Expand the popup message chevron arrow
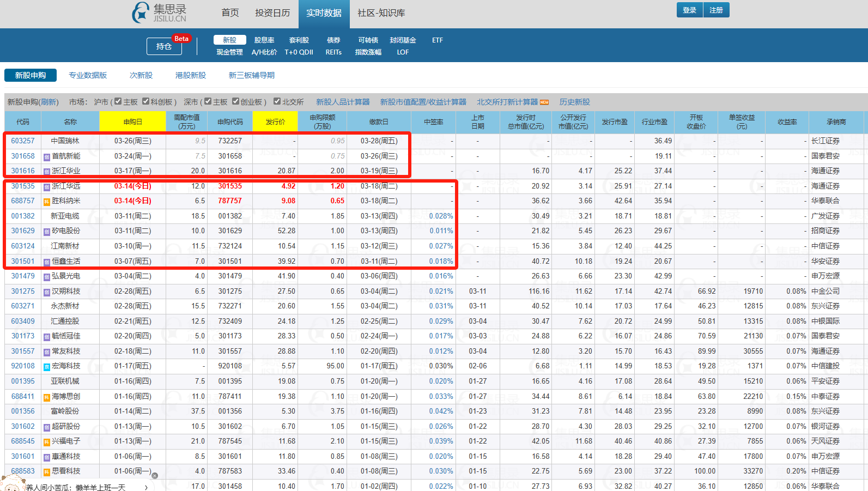Viewport: 868px width, 491px height. (x=146, y=487)
